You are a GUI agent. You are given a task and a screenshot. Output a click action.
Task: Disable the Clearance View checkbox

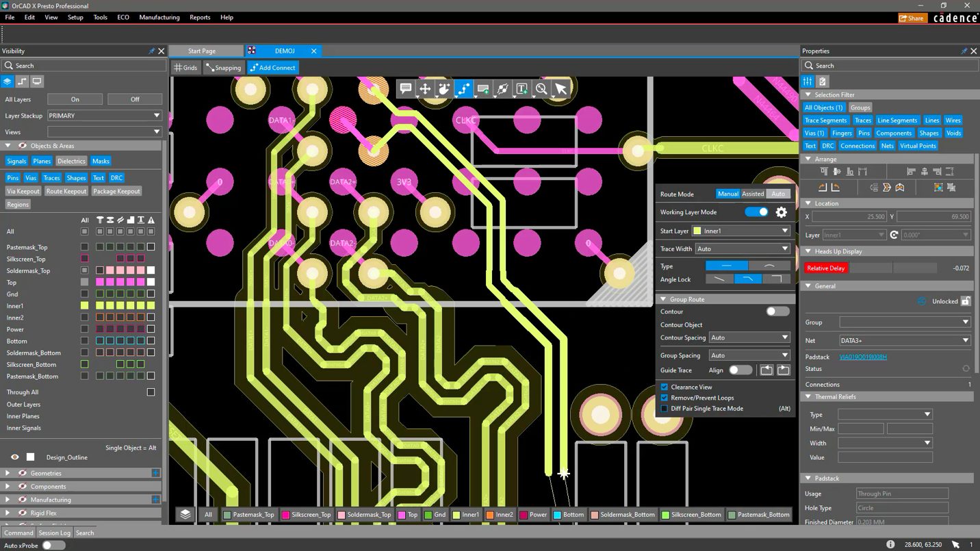[663, 387]
